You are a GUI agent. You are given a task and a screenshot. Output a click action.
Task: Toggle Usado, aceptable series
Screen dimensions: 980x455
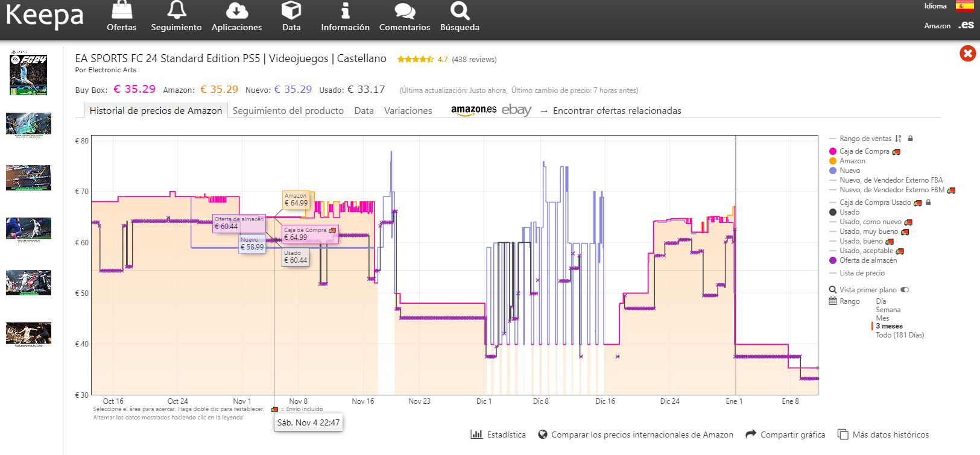click(x=867, y=251)
